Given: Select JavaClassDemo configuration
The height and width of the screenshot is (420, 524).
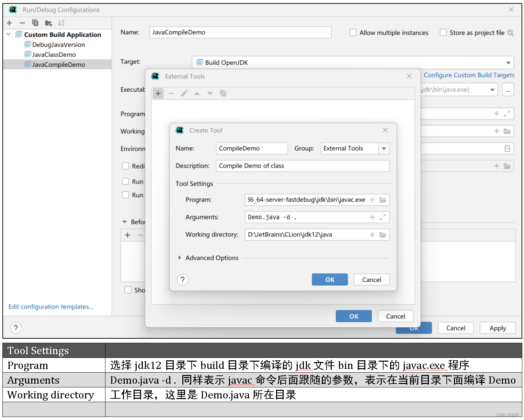Looking at the screenshot, I should [54, 55].
